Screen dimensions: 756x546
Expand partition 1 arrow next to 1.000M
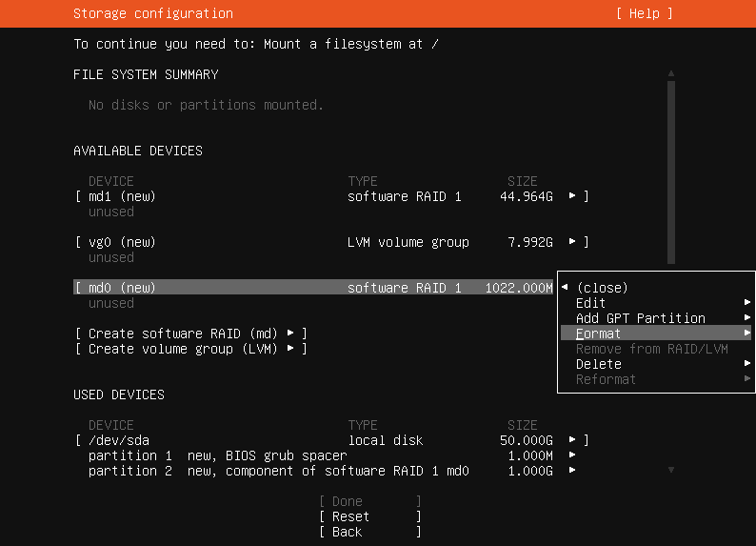pyautogui.click(x=572, y=455)
